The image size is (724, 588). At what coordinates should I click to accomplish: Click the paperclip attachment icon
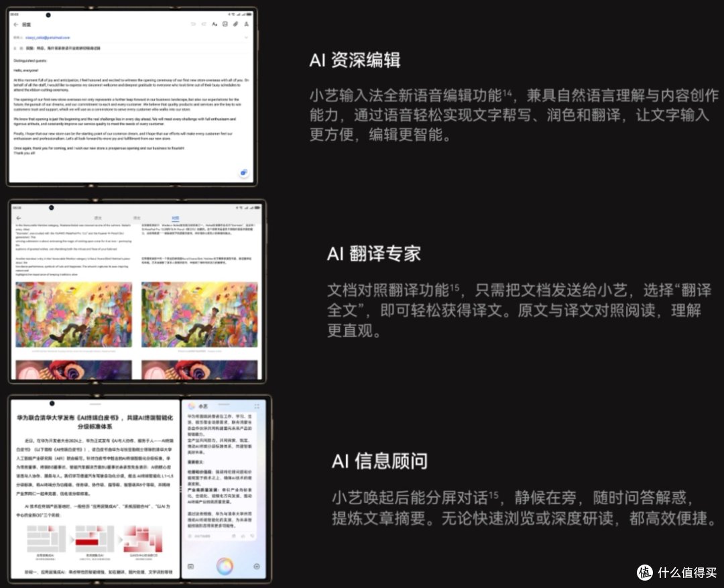235,24
